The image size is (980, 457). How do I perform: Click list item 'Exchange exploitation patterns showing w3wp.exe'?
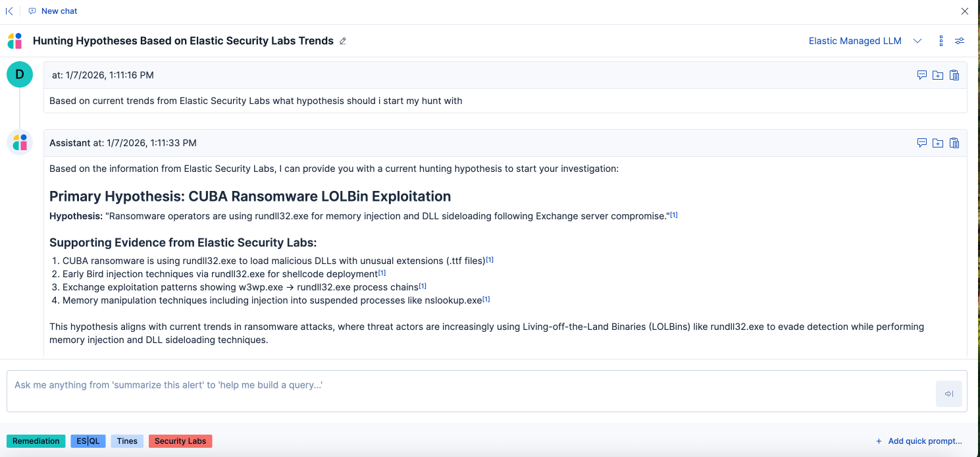[x=240, y=287]
